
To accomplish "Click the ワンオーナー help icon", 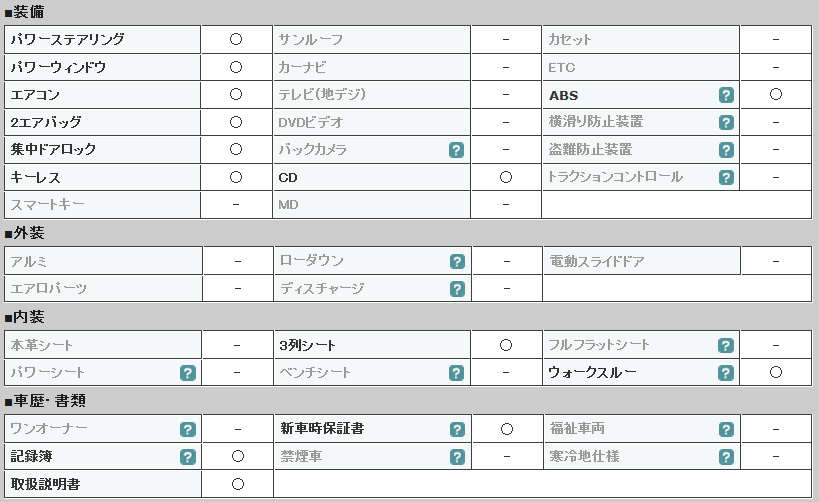I will (188, 429).
